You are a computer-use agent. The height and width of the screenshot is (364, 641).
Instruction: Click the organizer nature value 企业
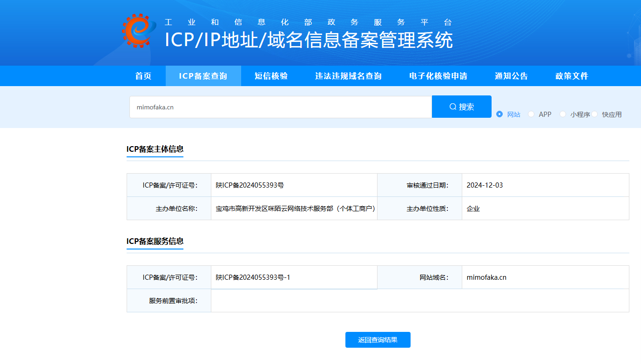473,209
